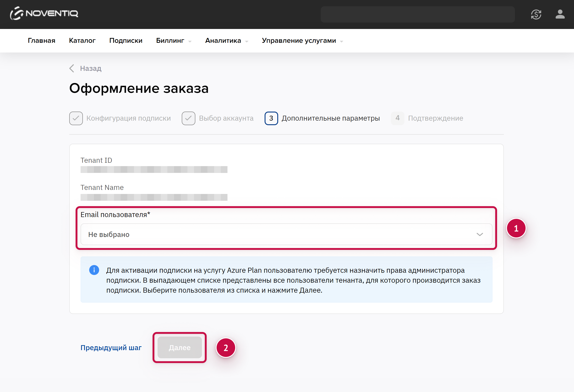The image size is (574, 392).
Task: Go to the Каталог page
Action: 82,41
